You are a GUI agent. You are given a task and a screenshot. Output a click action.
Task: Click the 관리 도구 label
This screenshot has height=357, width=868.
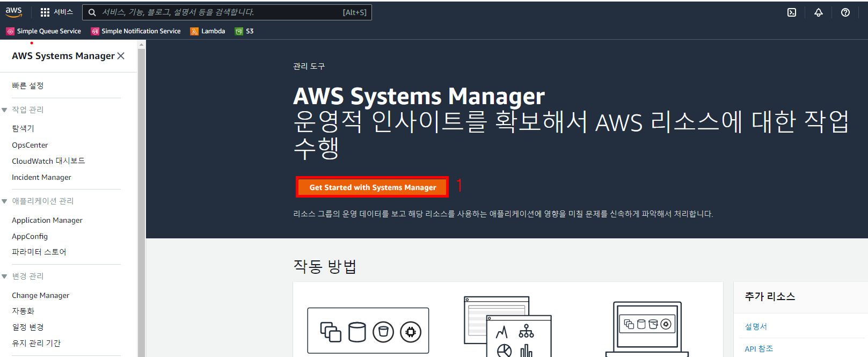[309, 66]
